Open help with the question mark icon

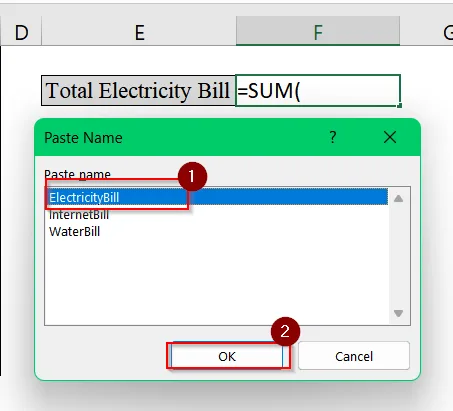[x=333, y=137]
